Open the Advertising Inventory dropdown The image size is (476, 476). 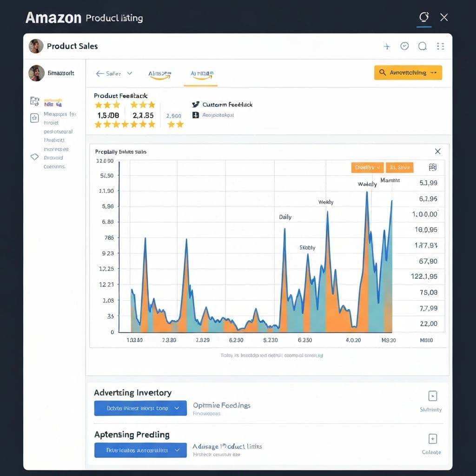coord(140,408)
